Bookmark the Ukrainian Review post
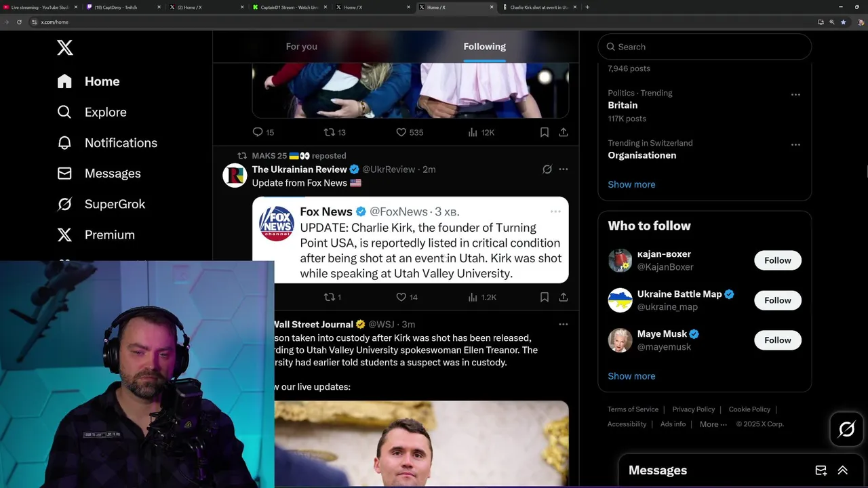The image size is (868, 488). tap(545, 297)
